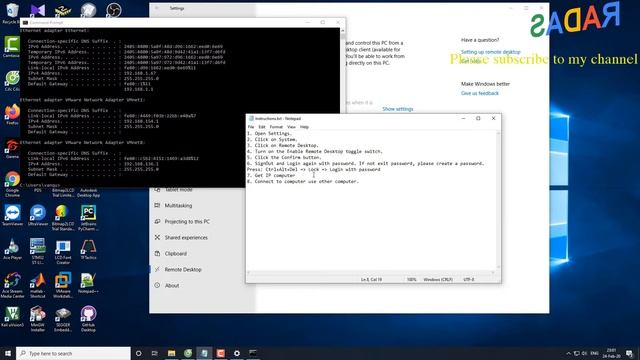Launch GitHub Desktop shortcut
Screen dimensions: 640x360
88,319
